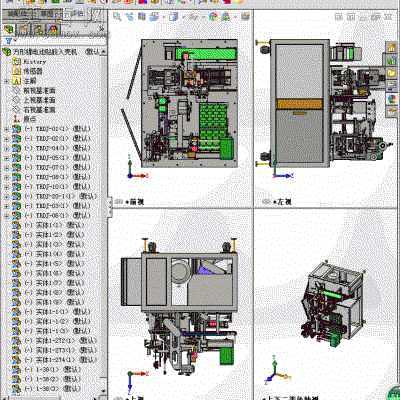
Task: Select part 实体1-1<3> in the tree
Action: tap(51, 331)
